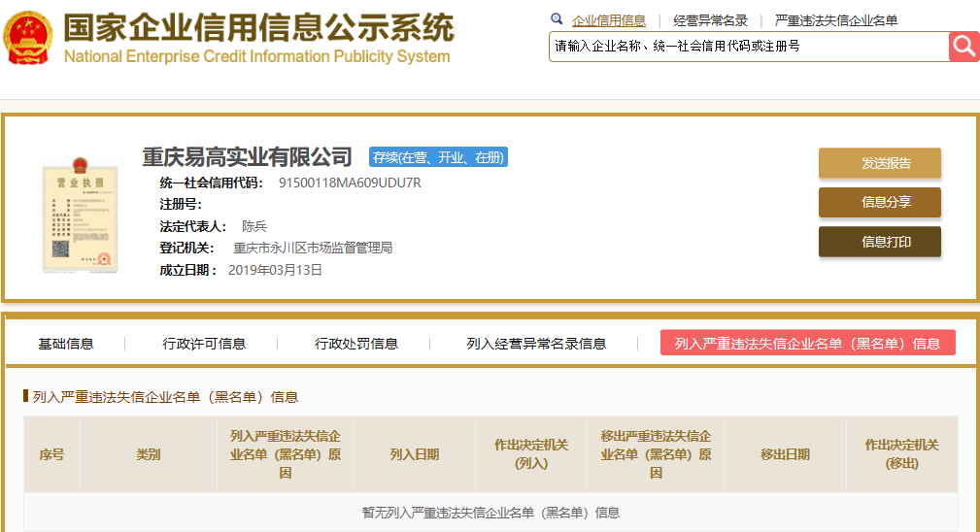Click the 作出决定机关(列入) column header
The image size is (980, 532).
531,454
